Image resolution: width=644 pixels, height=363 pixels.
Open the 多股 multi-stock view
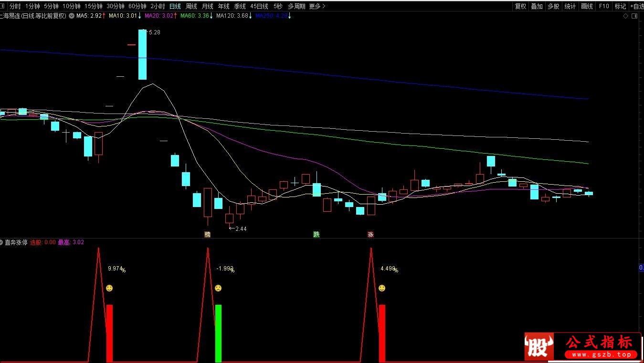[x=553, y=6]
